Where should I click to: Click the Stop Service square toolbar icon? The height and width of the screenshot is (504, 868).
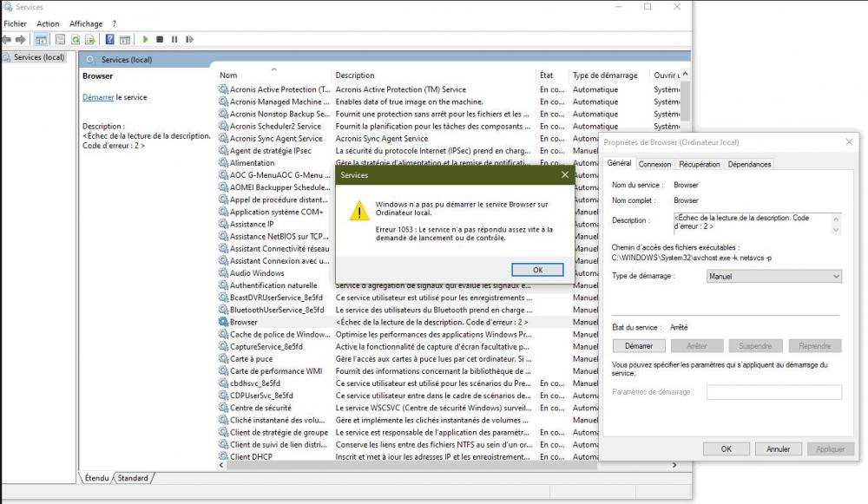[x=161, y=39]
